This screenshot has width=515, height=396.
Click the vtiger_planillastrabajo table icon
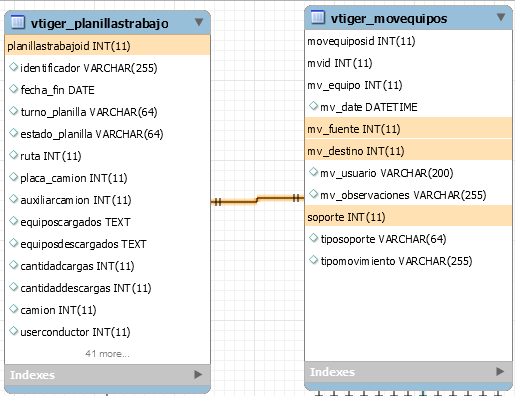point(18,22)
